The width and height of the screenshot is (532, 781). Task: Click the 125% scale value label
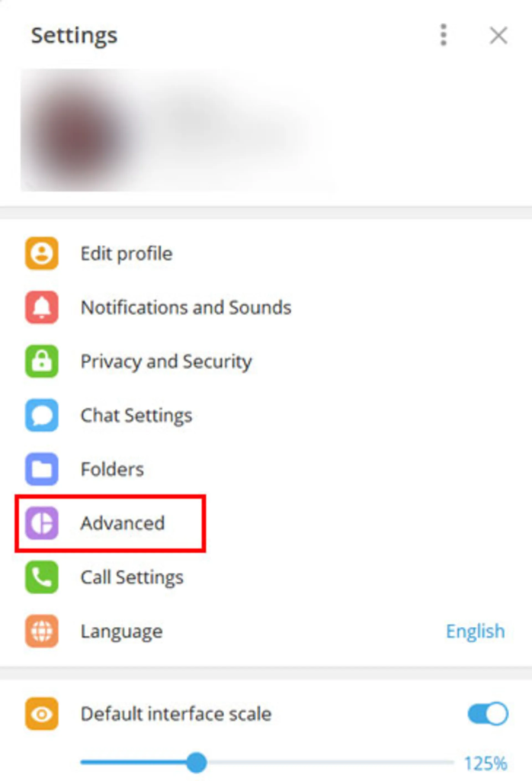click(486, 763)
